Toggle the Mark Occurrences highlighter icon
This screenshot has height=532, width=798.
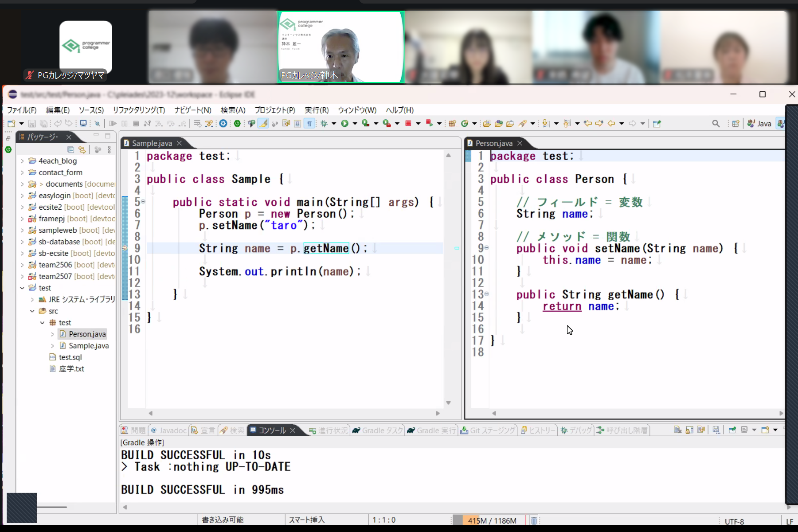pos(263,123)
